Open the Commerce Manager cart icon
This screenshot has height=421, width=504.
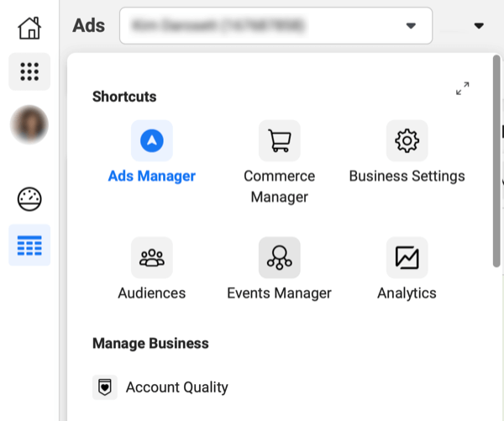pos(280,140)
